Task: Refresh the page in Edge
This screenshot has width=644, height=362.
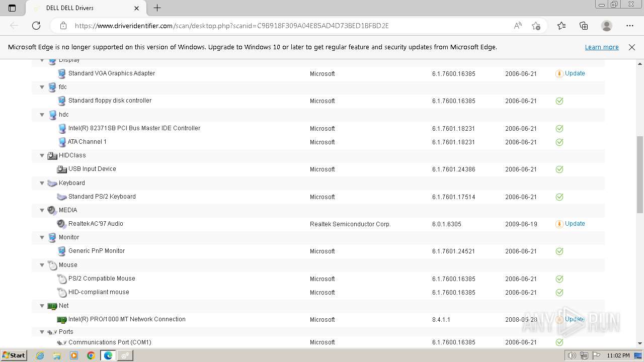Action: click(36, 26)
